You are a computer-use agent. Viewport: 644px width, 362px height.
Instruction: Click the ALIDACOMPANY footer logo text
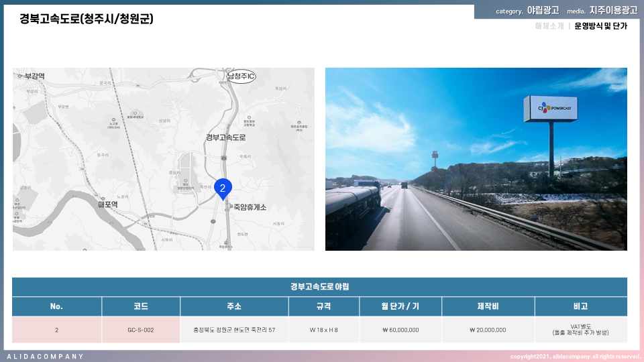46,356
